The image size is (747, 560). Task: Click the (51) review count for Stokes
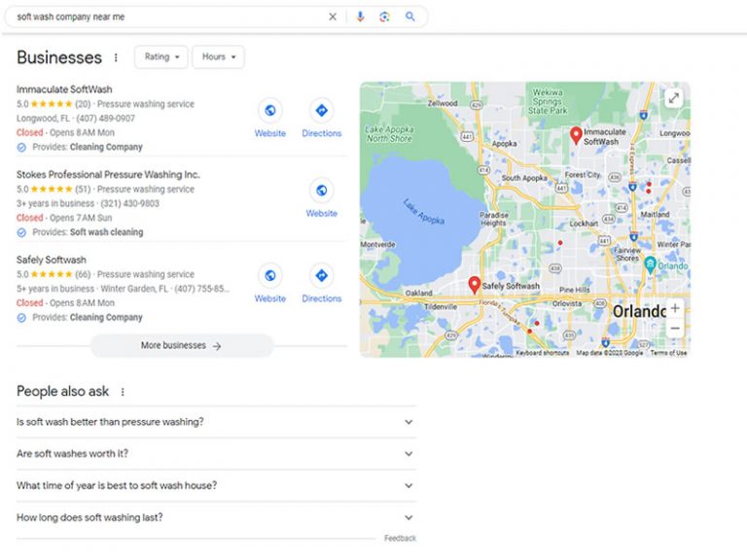[x=83, y=189]
